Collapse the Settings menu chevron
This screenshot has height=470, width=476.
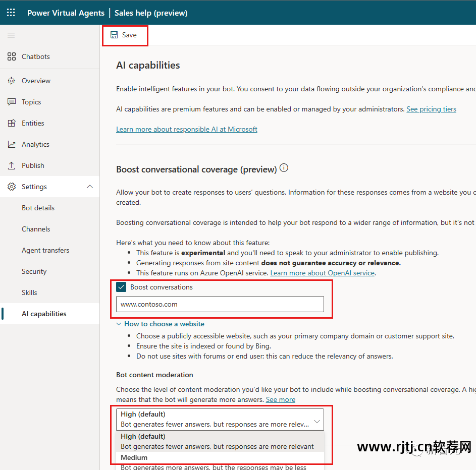pyautogui.click(x=90, y=187)
